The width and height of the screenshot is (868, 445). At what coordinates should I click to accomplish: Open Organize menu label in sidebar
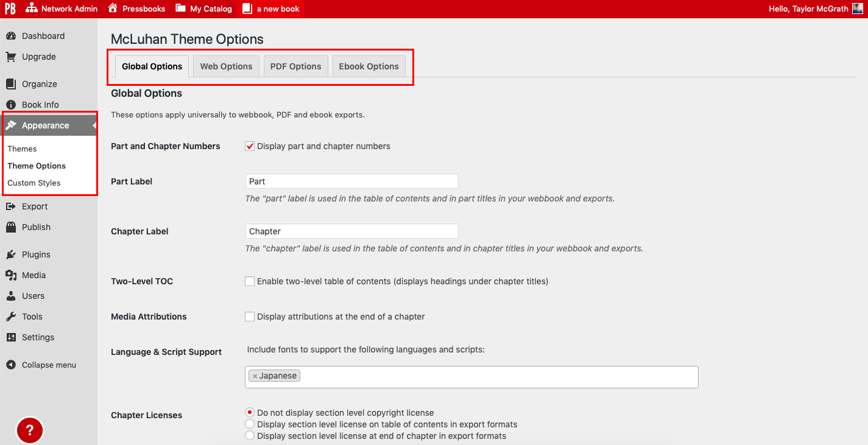click(x=40, y=84)
